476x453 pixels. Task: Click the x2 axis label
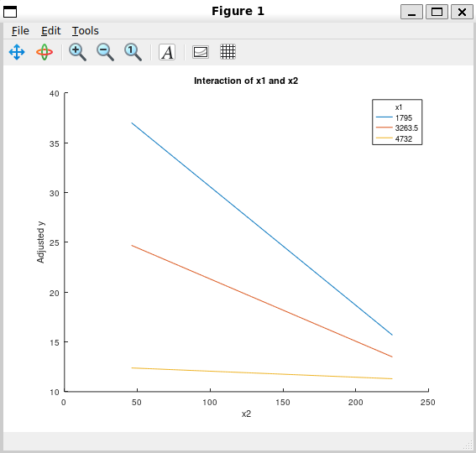(x=246, y=414)
